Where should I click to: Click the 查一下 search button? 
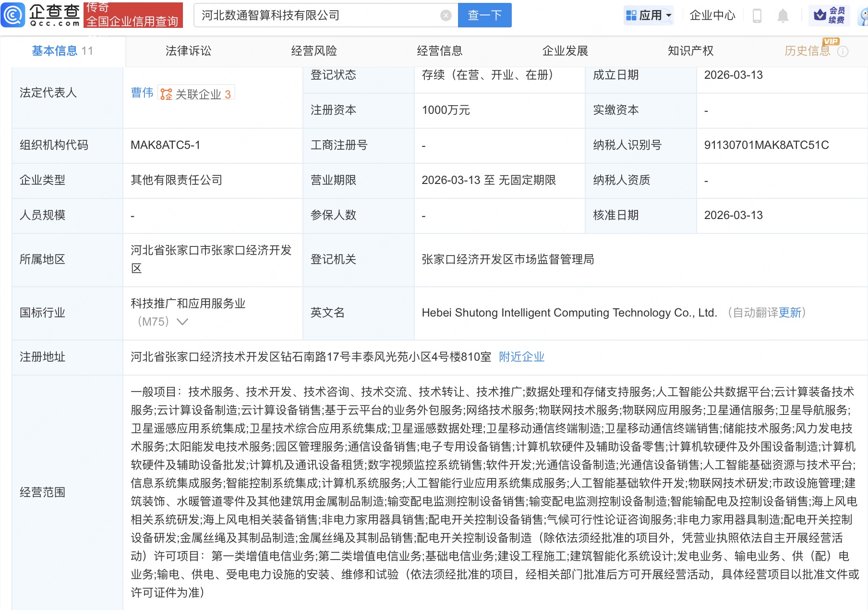(484, 15)
